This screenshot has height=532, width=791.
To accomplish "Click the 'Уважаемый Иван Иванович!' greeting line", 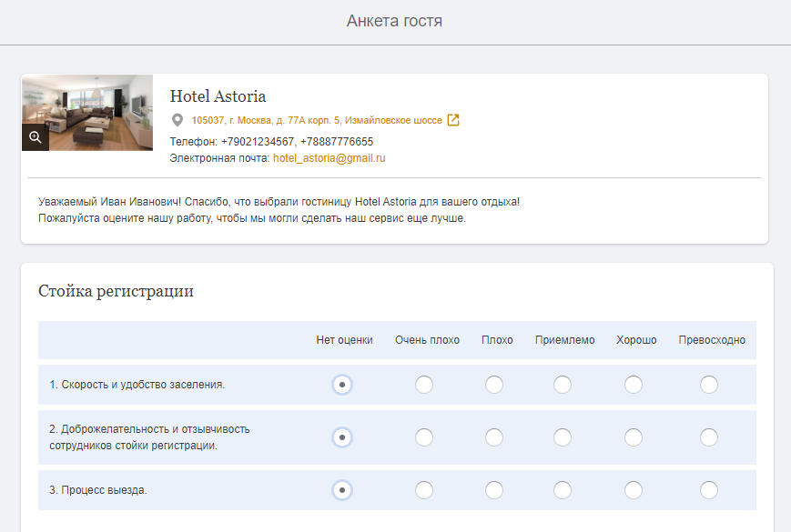I will click(x=279, y=202).
